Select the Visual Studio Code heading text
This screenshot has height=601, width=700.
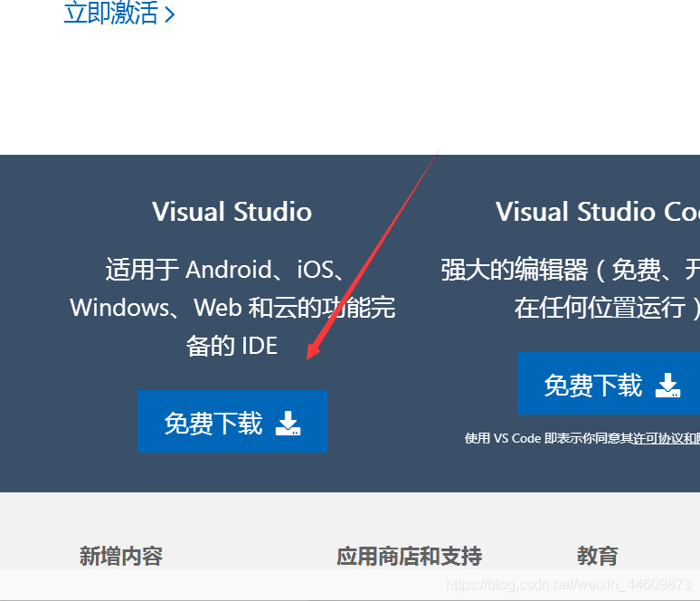coord(598,212)
